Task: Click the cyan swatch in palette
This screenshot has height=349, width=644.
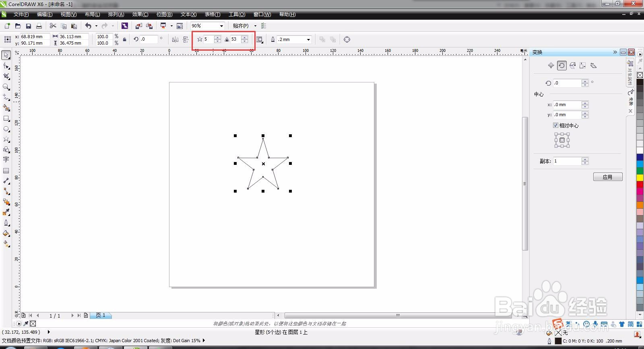Action: click(640, 164)
